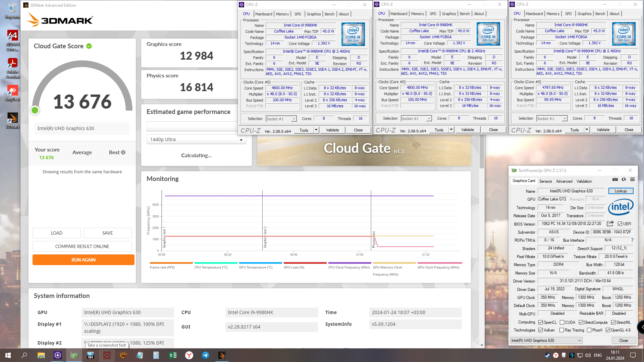
Task: Expand the Tools arrow in middle CPU-Z window
Action: pos(451,130)
